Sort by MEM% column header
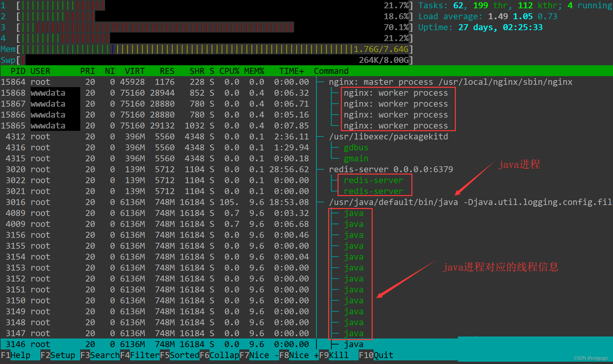Screen dimensions: 613x364 click(254, 71)
